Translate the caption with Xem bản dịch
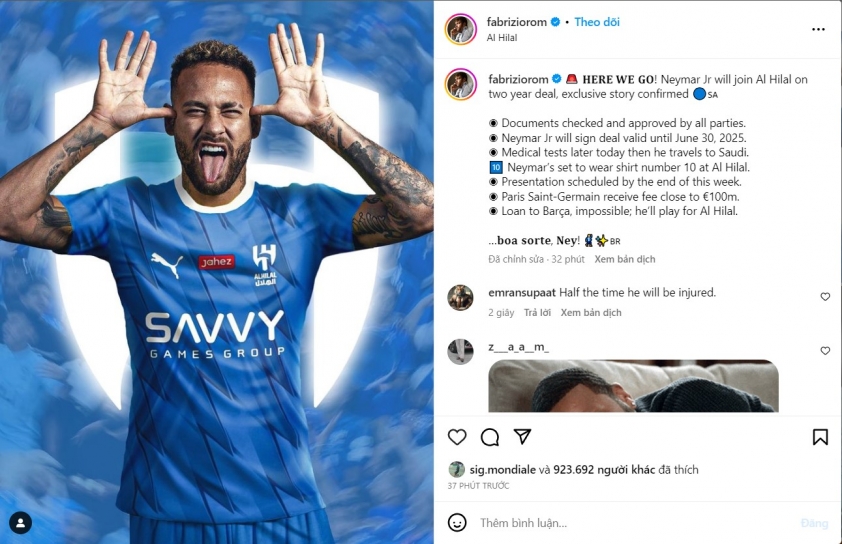The height and width of the screenshot is (544, 842). click(x=625, y=259)
